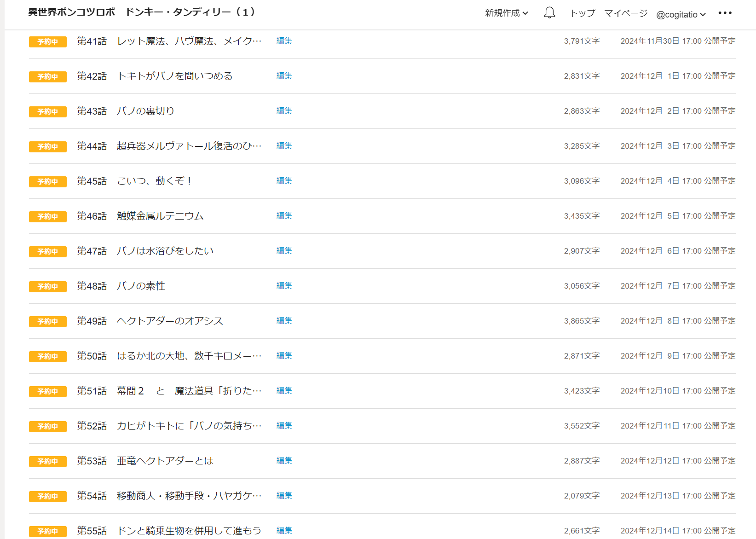
Task: Open マイページ from the header
Action: pos(626,13)
